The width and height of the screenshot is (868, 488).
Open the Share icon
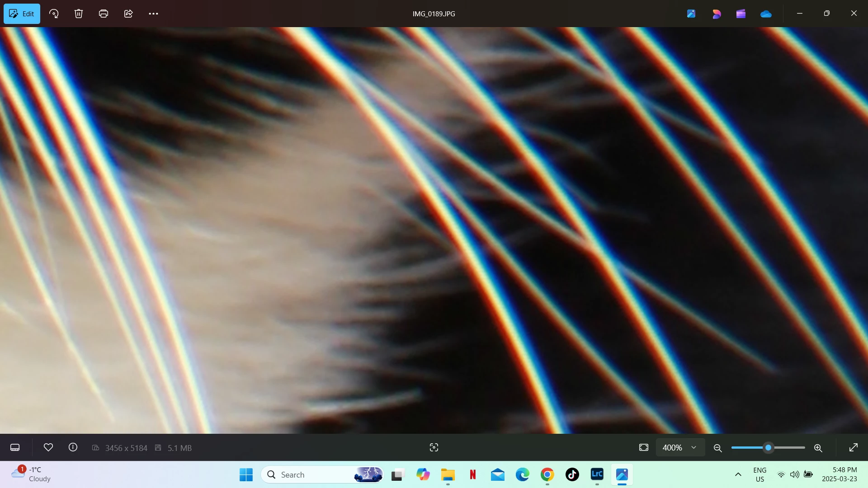pyautogui.click(x=128, y=14)
